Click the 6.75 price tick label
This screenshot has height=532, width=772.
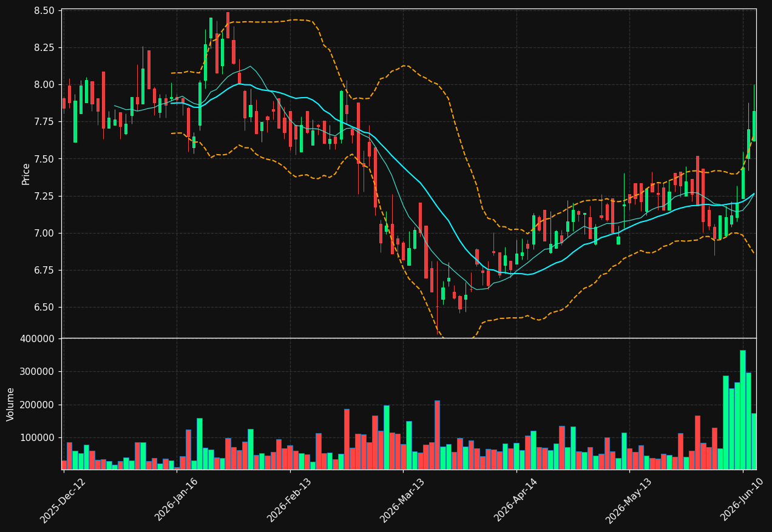tap(44, 270)
